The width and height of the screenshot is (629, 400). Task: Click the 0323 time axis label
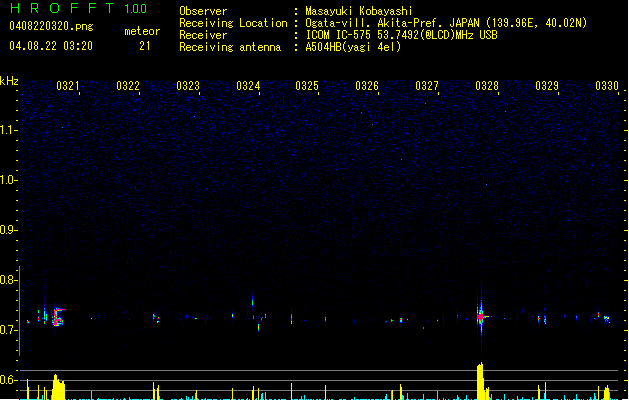coord(188,86)
